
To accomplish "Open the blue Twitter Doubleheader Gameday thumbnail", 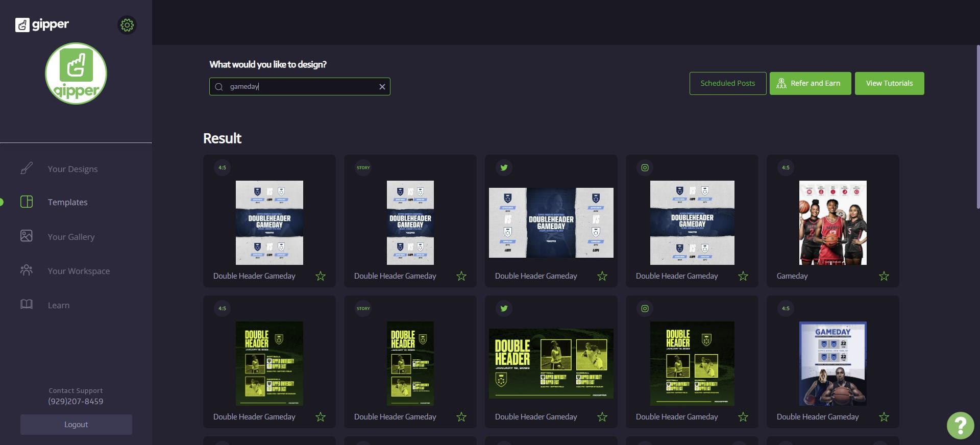I will 551,222.
